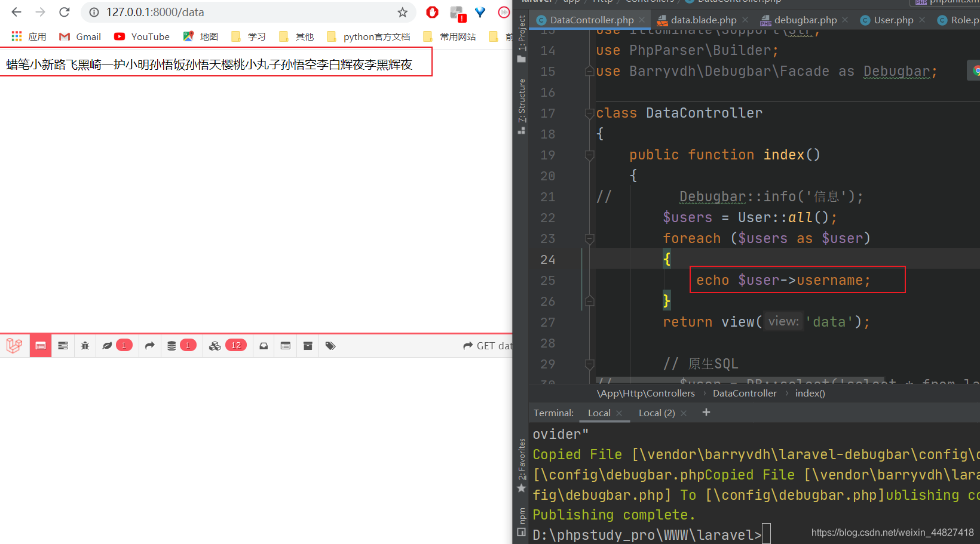Image resolution: width=980 pixels, height=544 pixels.
Task: Close the User.php editor tab
Action: [922, 20]
